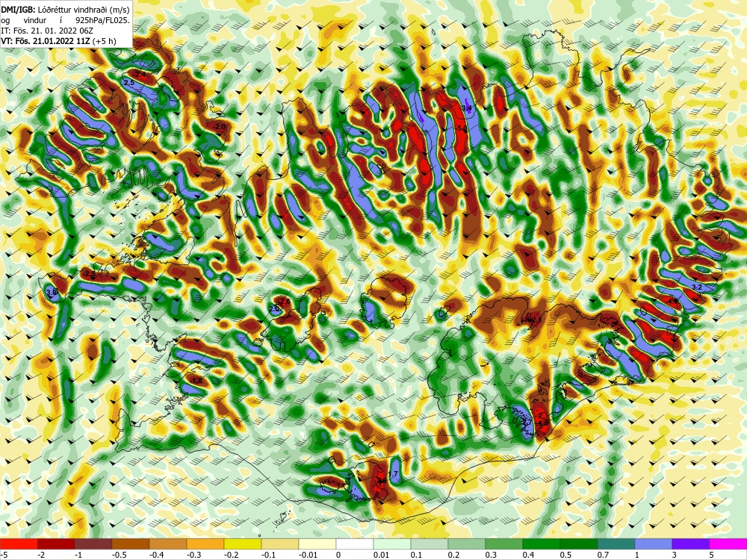
Task: Select the '3.0' label near west coast
Action: click(52, 292)
